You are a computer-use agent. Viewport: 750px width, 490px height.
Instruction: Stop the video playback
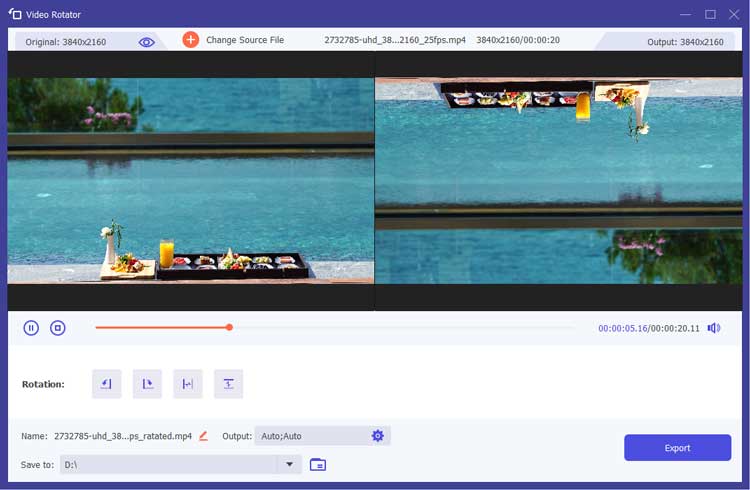click(x=58, y=328)
